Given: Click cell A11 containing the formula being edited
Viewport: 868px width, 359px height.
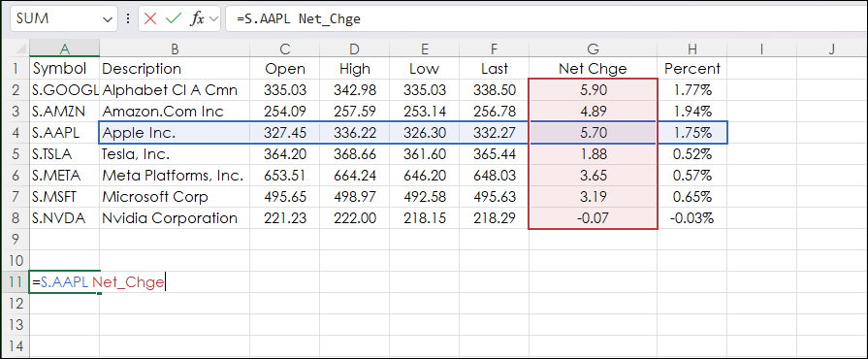Looking at the screenshot, I should (65, 282).
